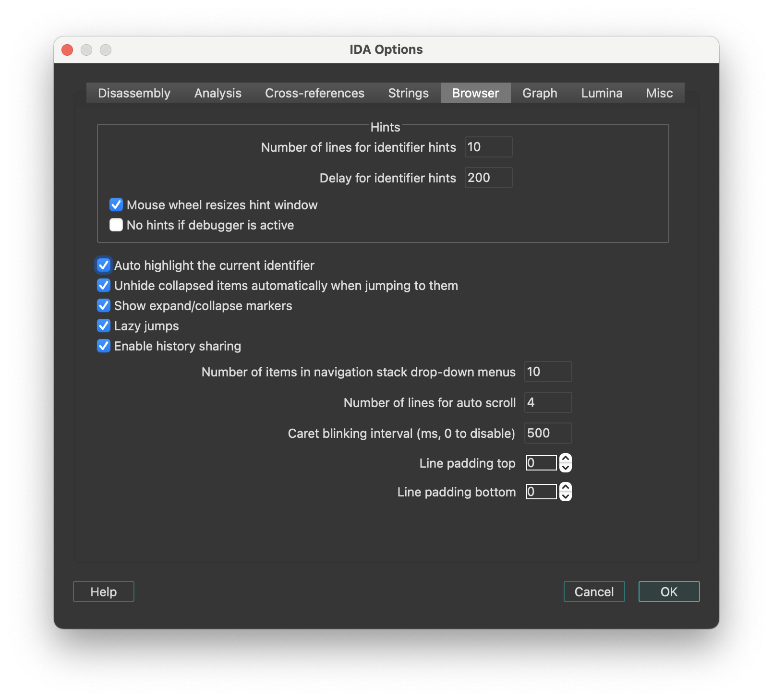Screen dimensions: 773x700
Task: Uncheck Enable history sharing
Action: pyautogui.click(x=103, y=346)
